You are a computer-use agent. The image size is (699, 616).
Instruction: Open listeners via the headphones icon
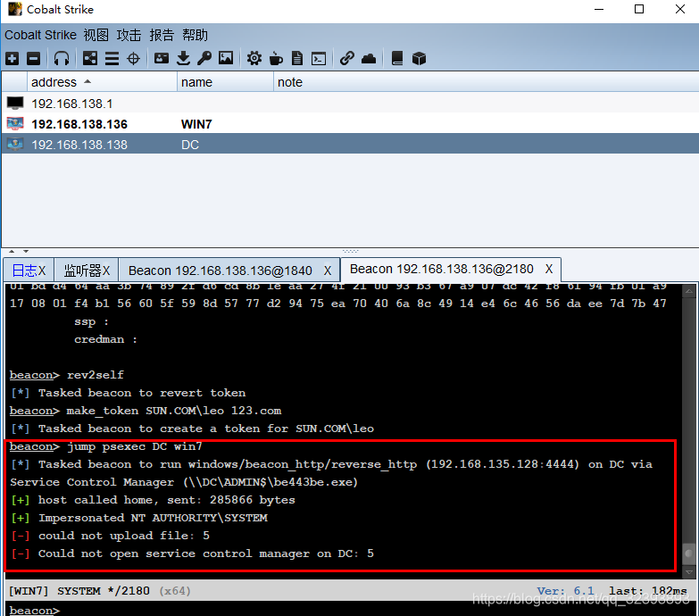(x=61, y=58)
